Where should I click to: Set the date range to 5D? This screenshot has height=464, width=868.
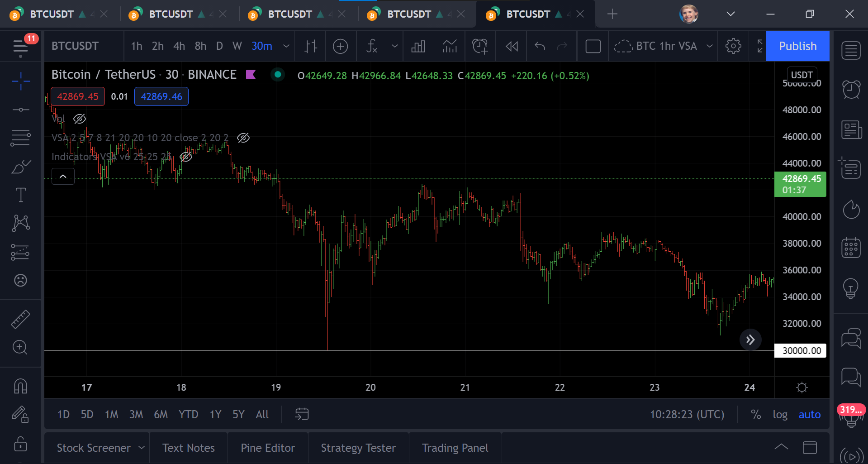coord(87,415)
